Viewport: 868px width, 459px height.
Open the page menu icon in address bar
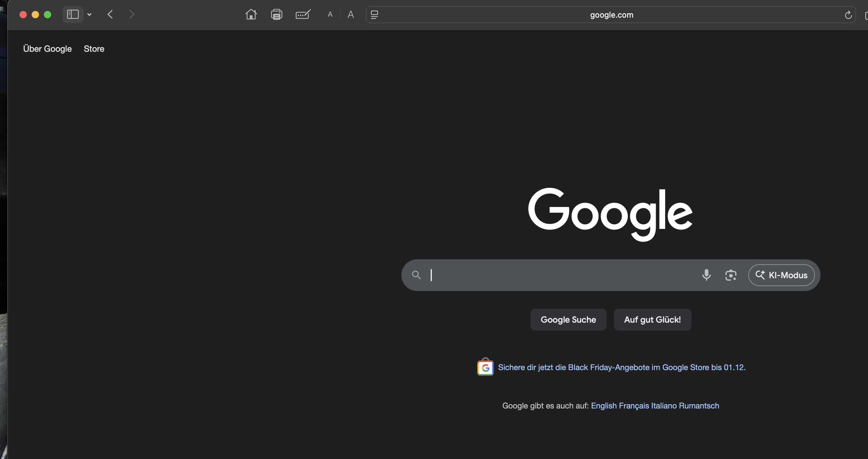point(374,15)
